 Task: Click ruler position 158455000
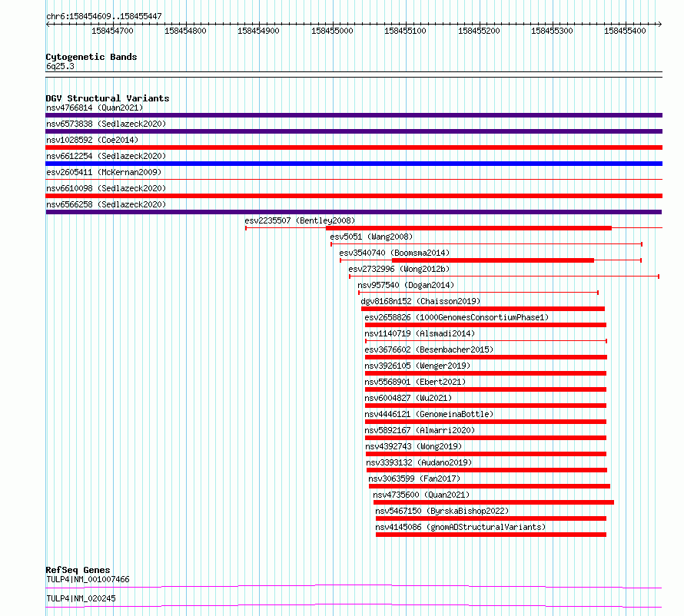[x=332, y=31]
